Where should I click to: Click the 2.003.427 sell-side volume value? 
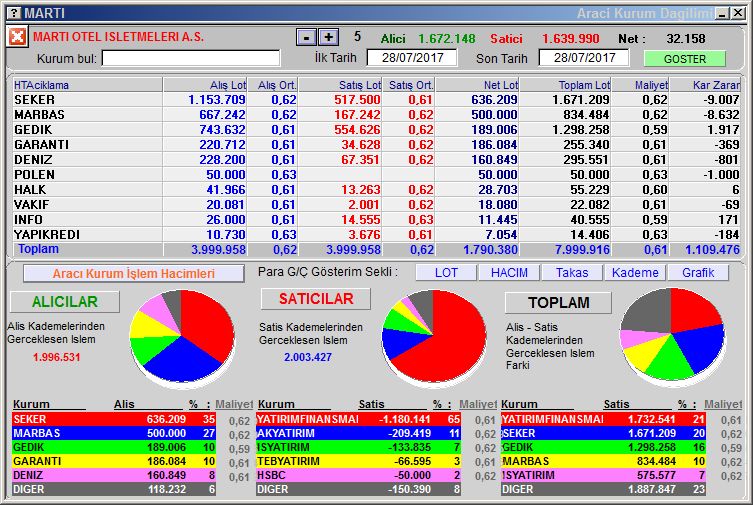[x=307, y=357]
